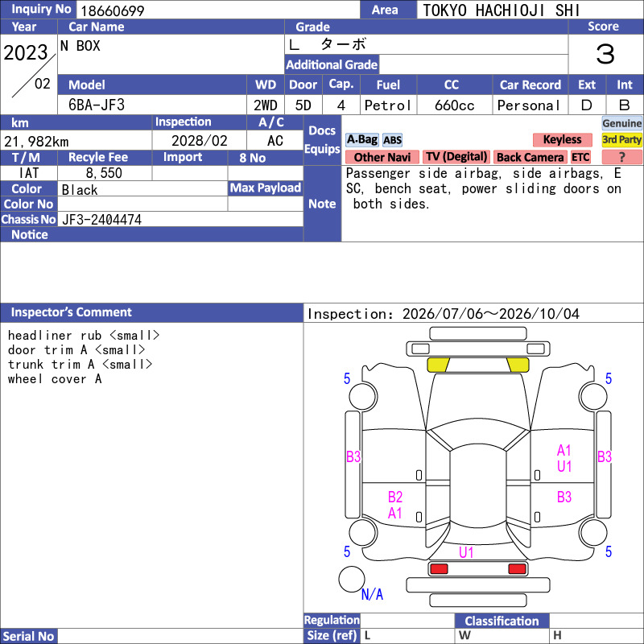Click the IAT transmission value
Screen dimensions: 644x644
[29, 173]
